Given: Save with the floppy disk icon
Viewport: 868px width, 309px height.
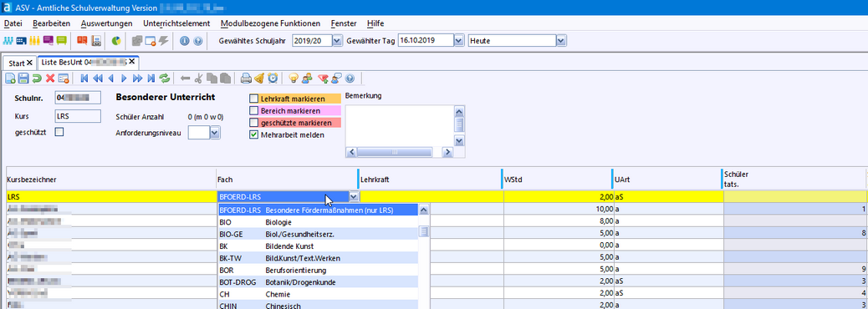Looking at the screenshot, I should 23,79.
